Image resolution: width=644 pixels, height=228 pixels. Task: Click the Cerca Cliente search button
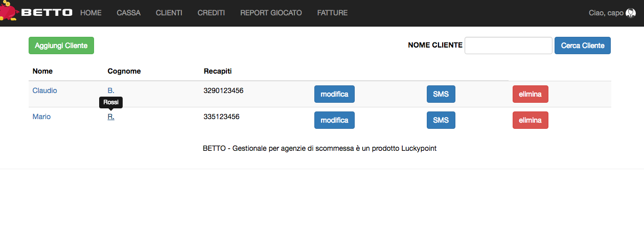click(582, 45)
